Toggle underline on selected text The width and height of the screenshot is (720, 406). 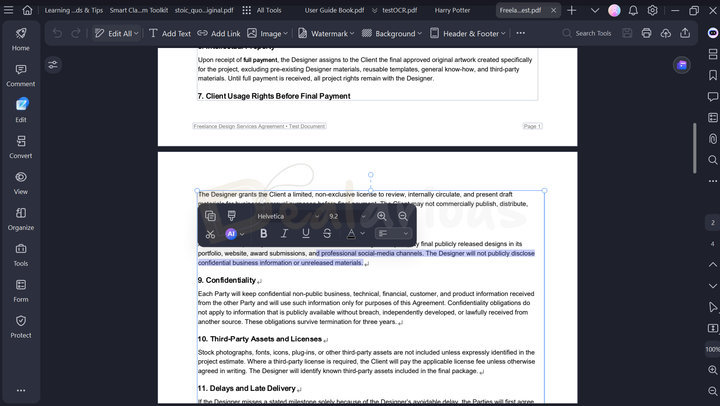(x=306, y=234)
